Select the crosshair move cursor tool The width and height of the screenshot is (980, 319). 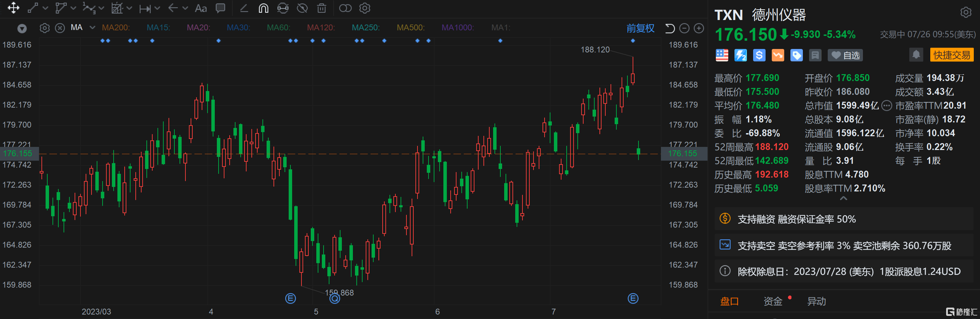[x=13, y=8]
